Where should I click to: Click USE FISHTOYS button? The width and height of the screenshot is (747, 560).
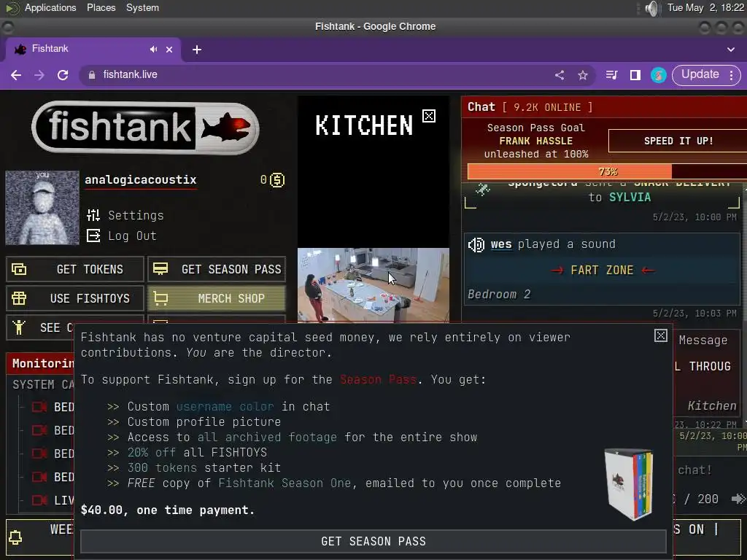[x=75, y=298]
